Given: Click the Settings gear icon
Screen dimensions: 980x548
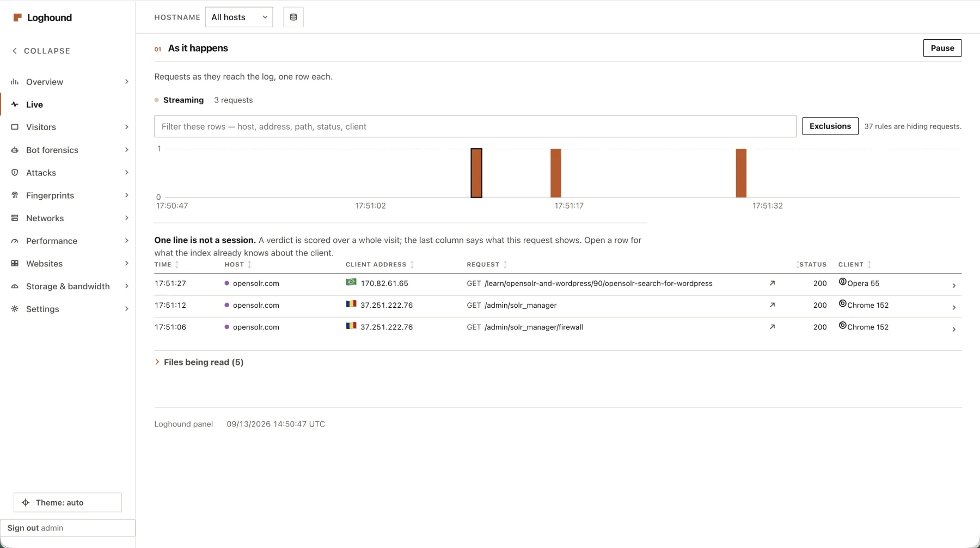Looking at the screenshot, I should (15, 309).
